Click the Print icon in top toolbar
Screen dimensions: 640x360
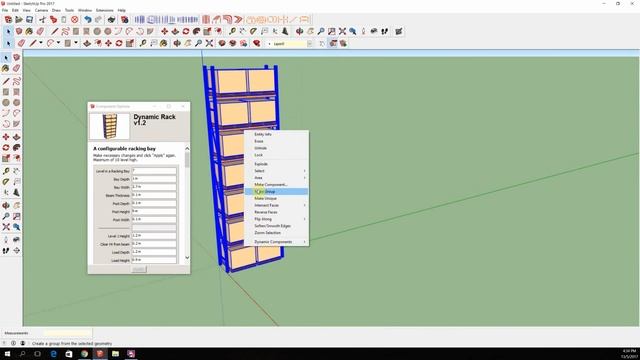click(111, 19)
